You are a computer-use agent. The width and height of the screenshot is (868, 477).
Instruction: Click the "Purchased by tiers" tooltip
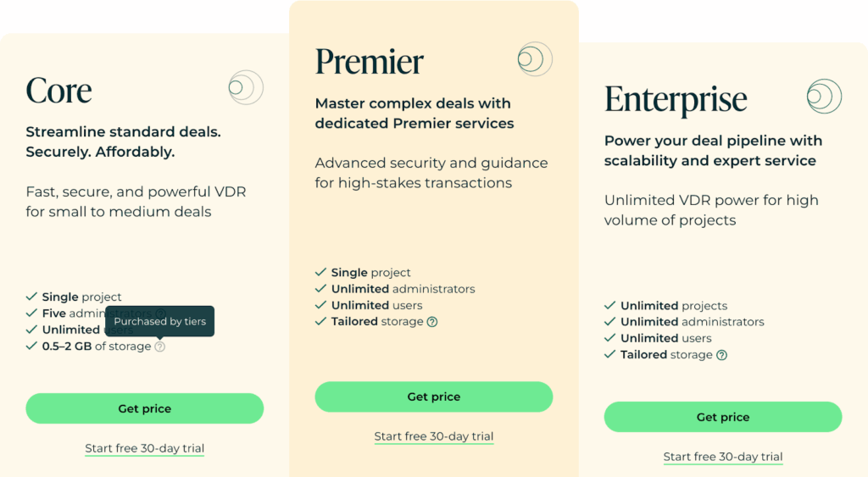pyautogui.click(x=159, y=322)
